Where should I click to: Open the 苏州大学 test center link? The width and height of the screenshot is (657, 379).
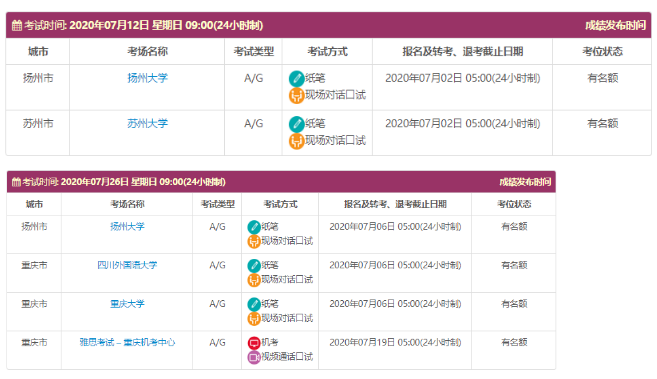tap(147, 124)
